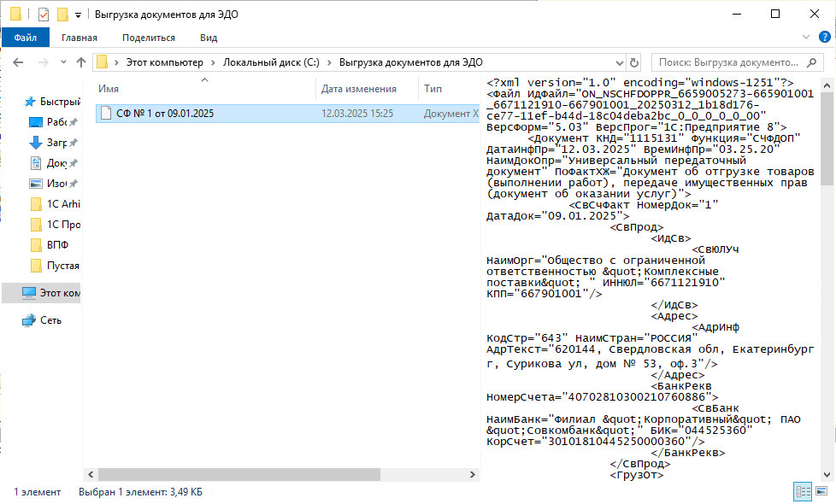Click Выгрузка документов для ЭДО breadcrumb
Viewport: 836px width, 504px height.
click(411, 62)
